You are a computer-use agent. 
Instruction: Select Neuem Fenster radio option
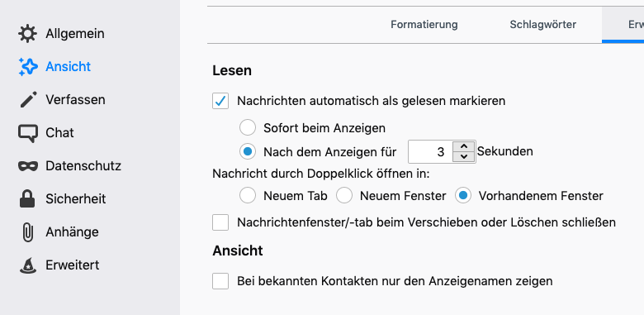pos(344,196)
